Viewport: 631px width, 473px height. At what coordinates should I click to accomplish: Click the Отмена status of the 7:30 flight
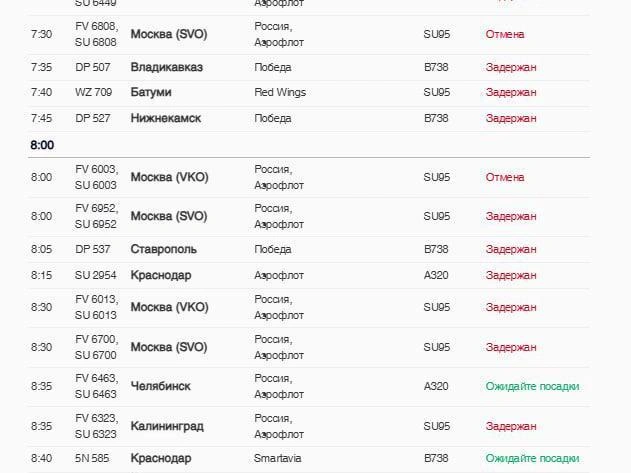click(x=505, y=34)
